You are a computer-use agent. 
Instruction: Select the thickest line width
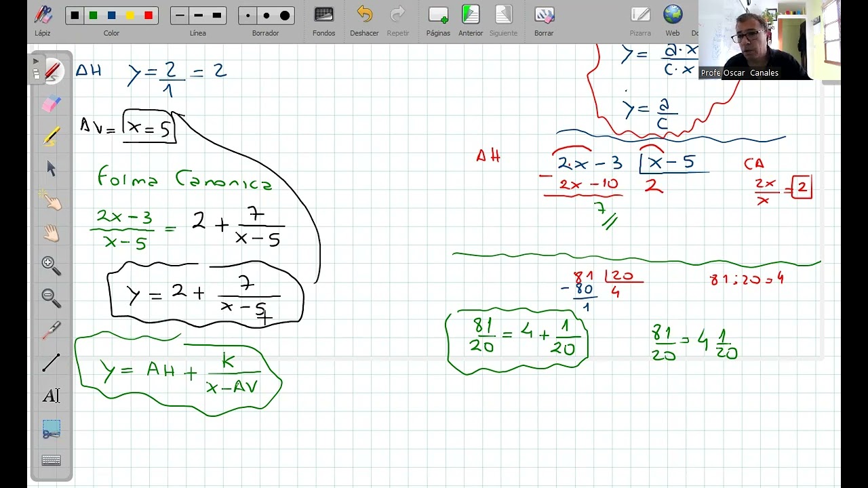click(x=216, y=15)
